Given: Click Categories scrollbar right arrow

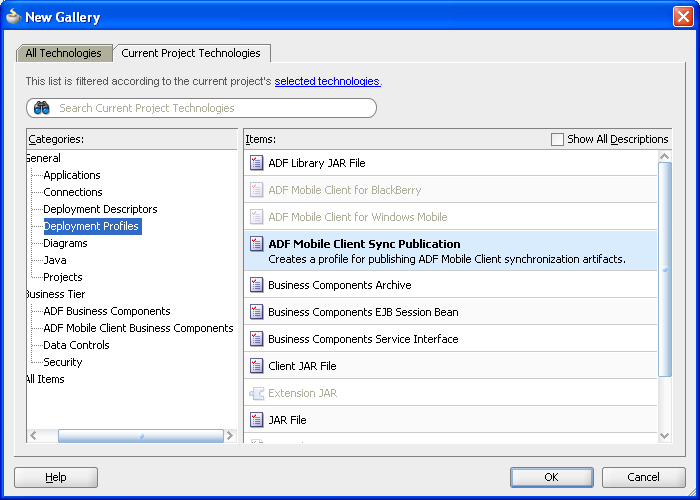Looking at the screenshot, I should [x=229, y=436].
